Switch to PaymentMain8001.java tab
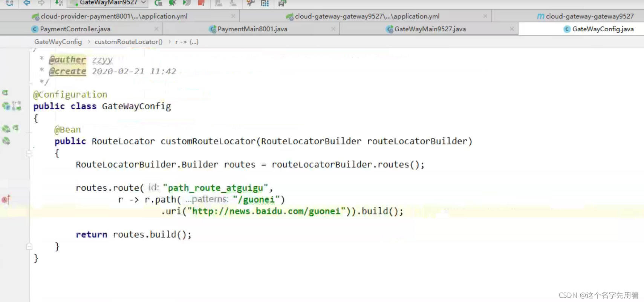The width and height of the screenshot is (644, 302). pyautogui.click(x=252, y=29)
